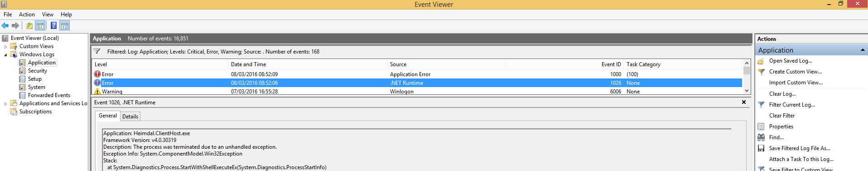This screenshot has height=171, width=868.
Task: Toggle the Show/Hide Action Pane icon
Action: pyautogui.click(x=65, y=26)
